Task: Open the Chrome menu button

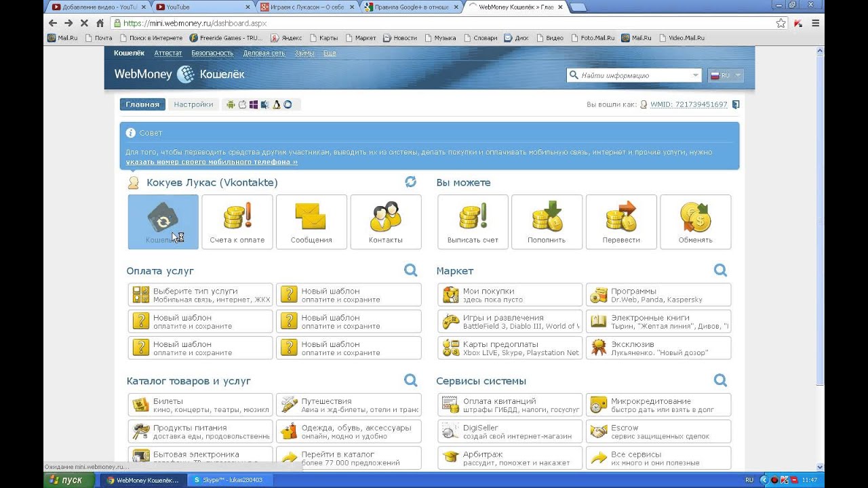Action: click(x=816, y=22)
